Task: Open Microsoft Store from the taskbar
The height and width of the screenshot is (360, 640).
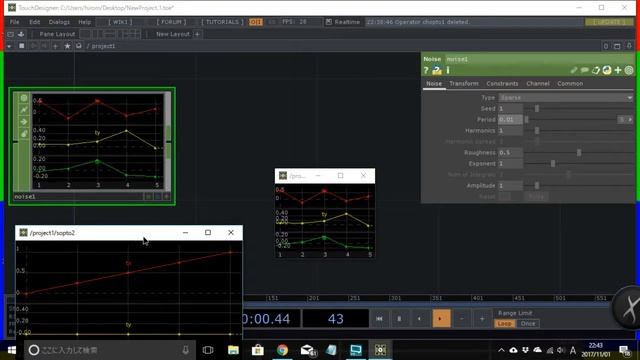Action: click(258, 350)
